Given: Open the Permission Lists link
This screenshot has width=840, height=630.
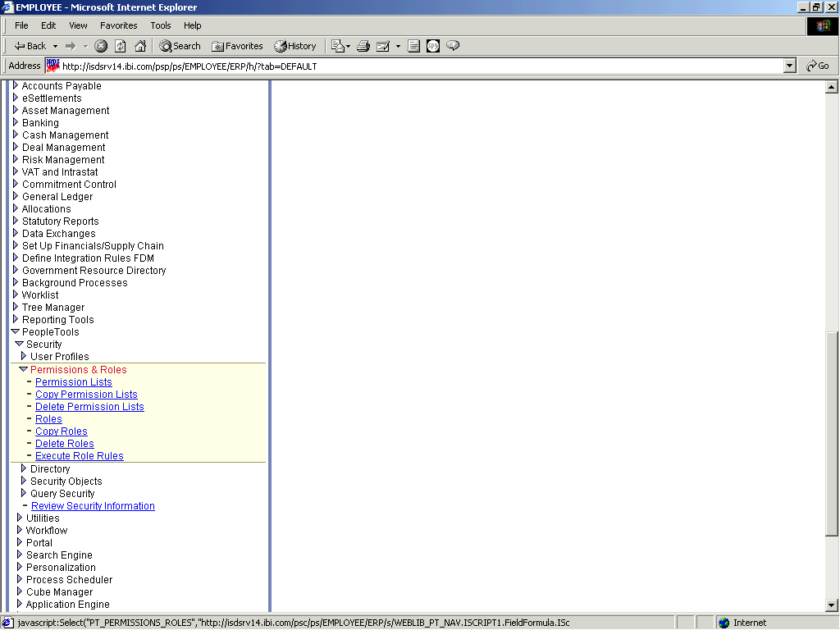Looking at the screenshot, I should coord(73,381).
